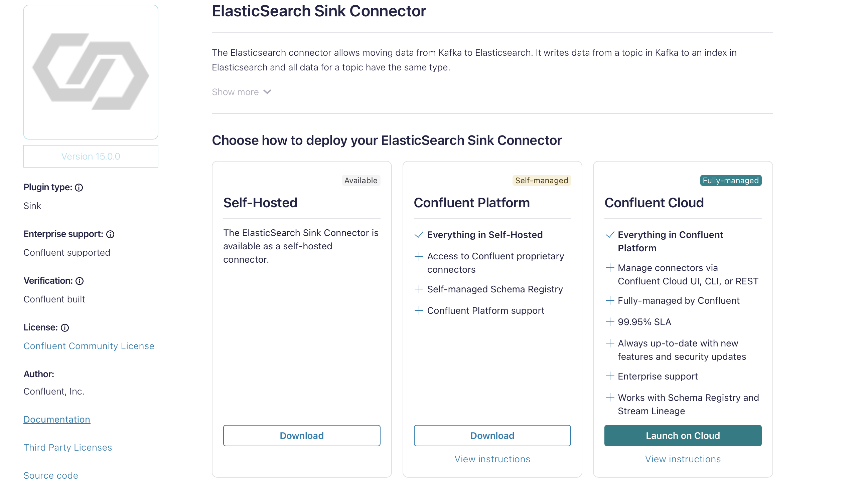Open the Documentation link
Image resolution: width=868 pixels, height=492 pixels.
coord(57,419)
